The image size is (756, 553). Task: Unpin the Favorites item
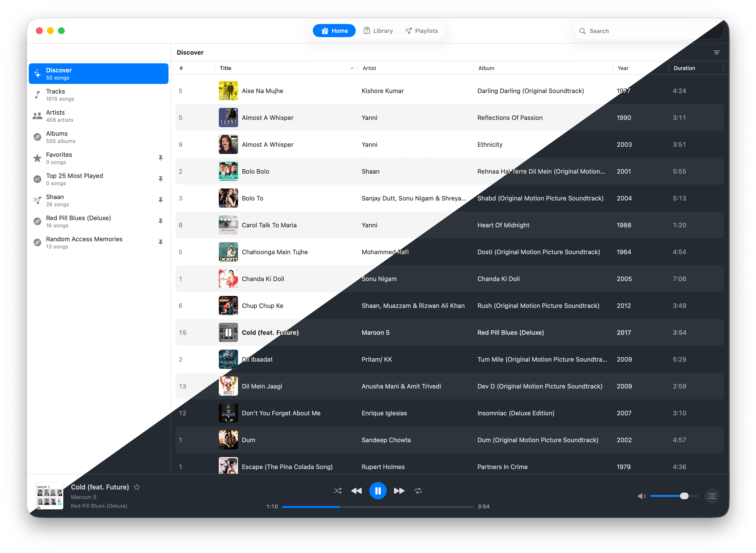pos(161,158)
